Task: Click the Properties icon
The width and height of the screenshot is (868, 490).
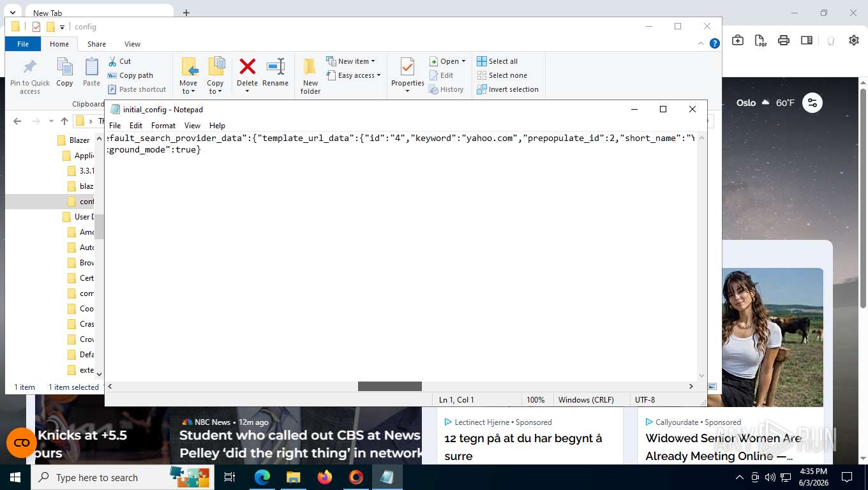Action: pyautogui.click(x=407, y=67)
